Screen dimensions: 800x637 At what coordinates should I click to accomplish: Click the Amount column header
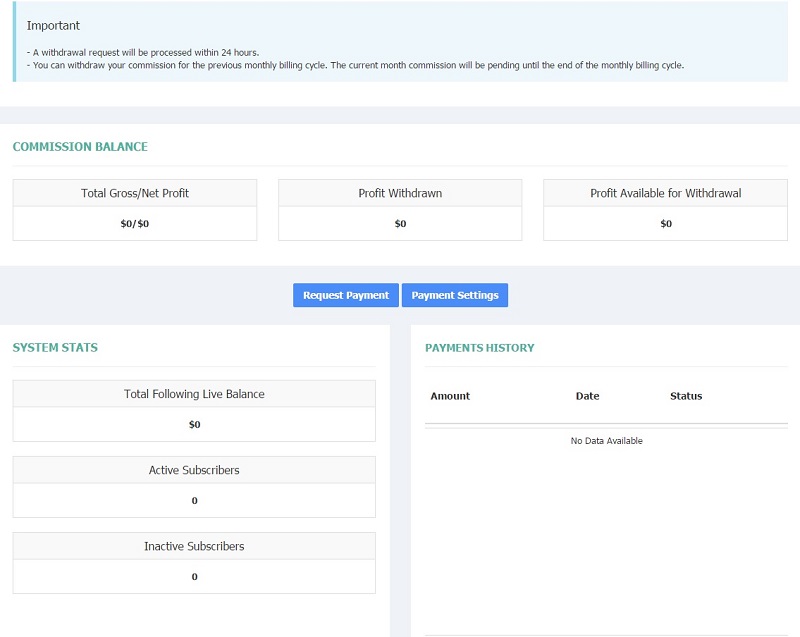[450, 396]
